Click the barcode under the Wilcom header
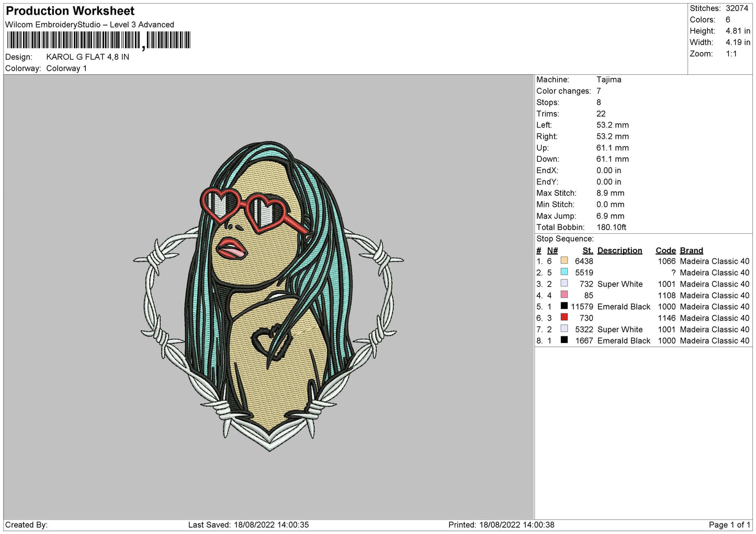The image size is (756, 534). tap(99, 40)
